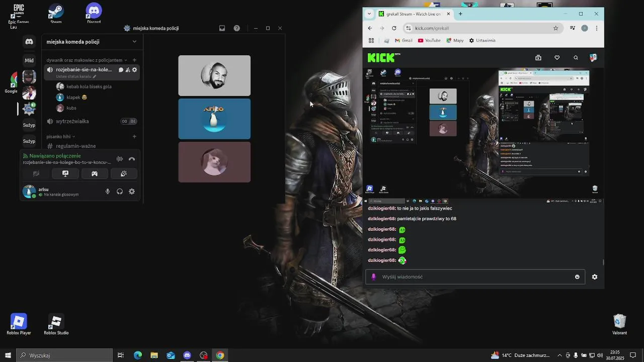Open Kick user avatar menu
644x362 pixels.
coord(593,58)
